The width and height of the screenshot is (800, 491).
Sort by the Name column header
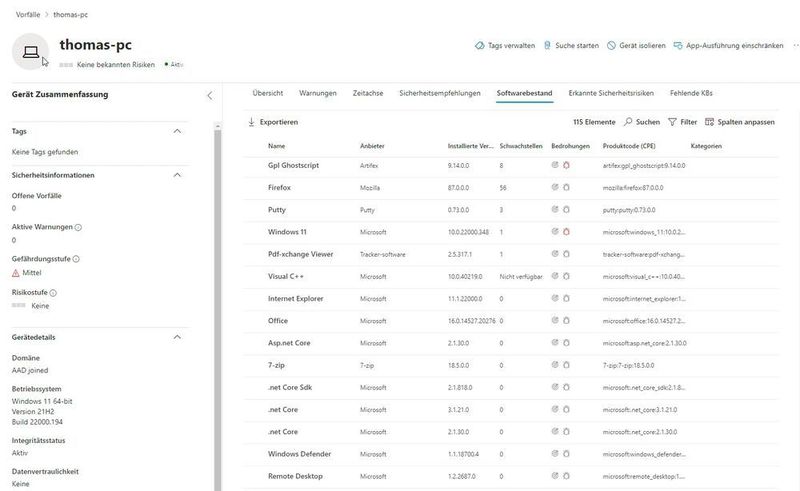(x=277, y=146)
